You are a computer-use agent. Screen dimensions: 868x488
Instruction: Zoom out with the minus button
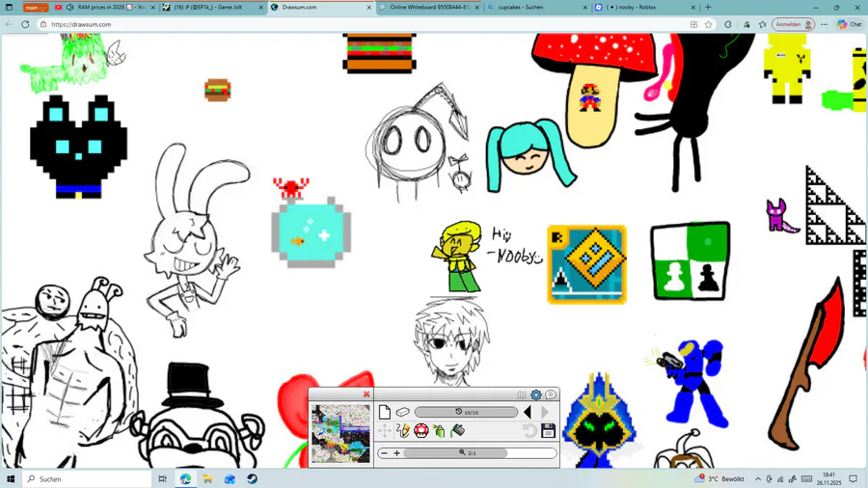pyautogui.click(x=385, y=453)
